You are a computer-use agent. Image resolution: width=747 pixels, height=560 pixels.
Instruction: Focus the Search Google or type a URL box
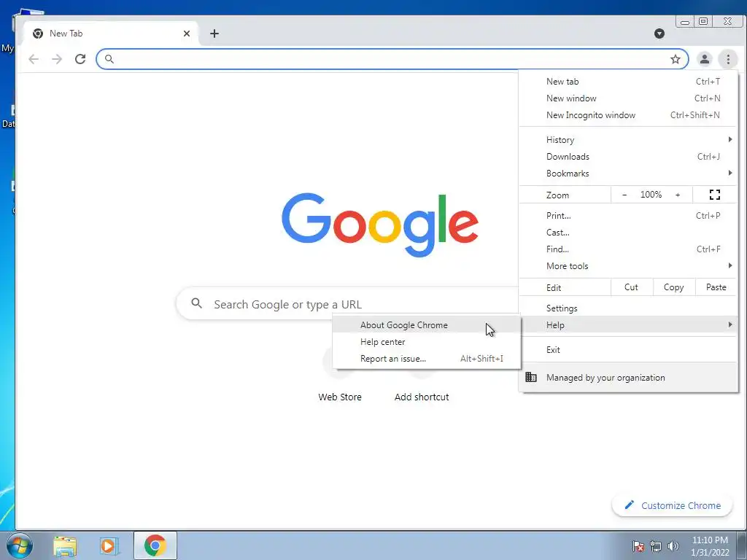(x=348, y=304)
